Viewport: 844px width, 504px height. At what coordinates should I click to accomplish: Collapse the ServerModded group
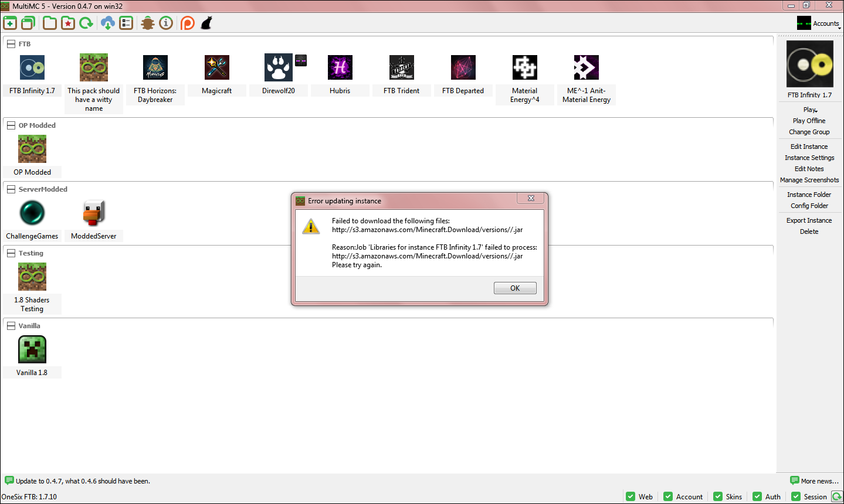pyautogui.click(x=11, y=189)
